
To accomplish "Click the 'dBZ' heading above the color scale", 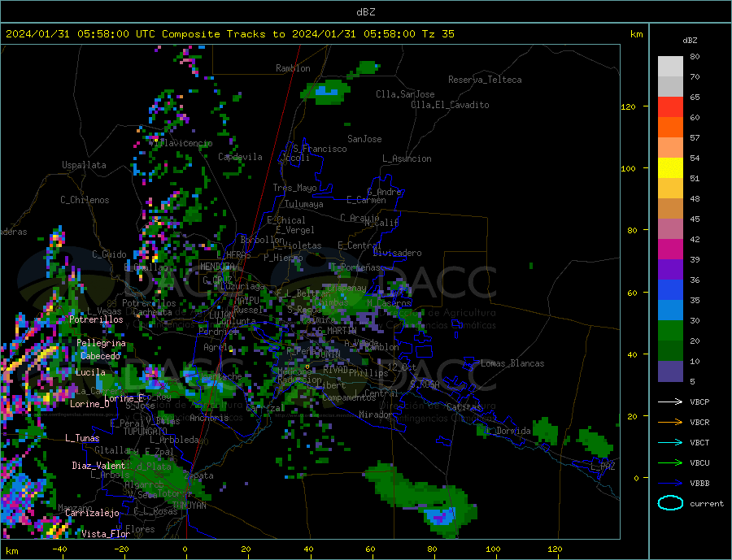I will 690,41.
